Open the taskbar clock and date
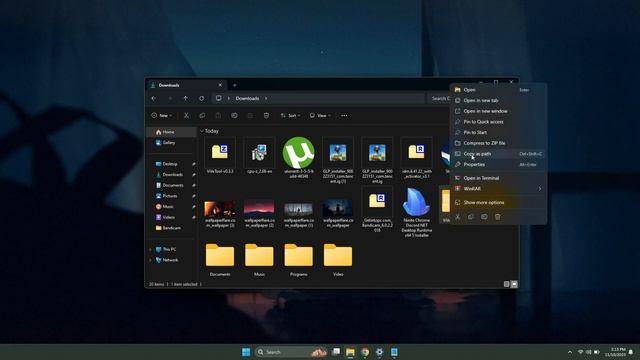The height and width of the screenshot is (360, 640). pyautogui.click(x=616, y=352)
